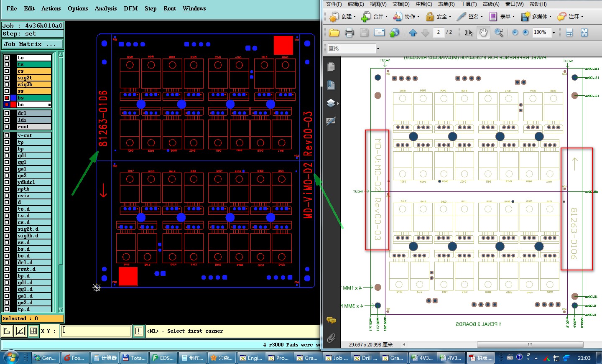Toggle checkbox for layer 'bs'
This screenshot has height=364, width=602.
(7, 98)
